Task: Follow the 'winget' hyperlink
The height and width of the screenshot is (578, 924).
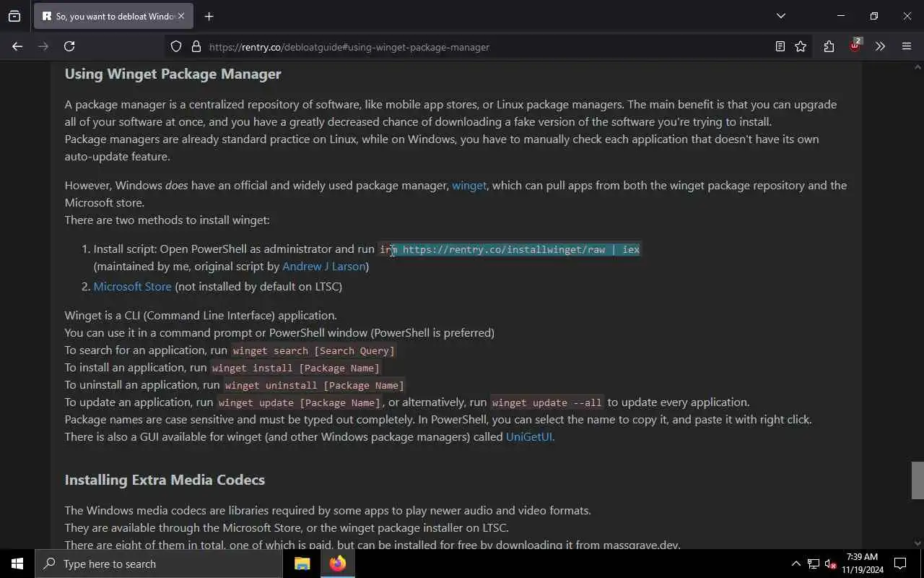Action: click(x=469, y=186)
